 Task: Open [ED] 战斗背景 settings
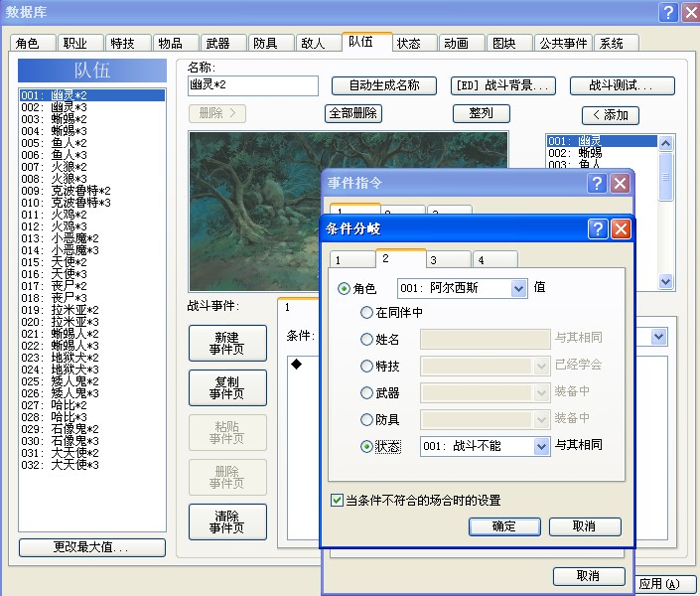[x=503, y=85]
